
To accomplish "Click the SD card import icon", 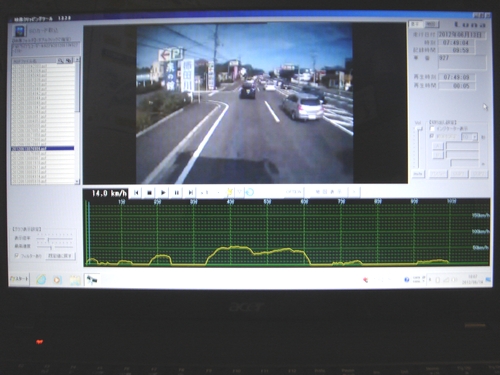I will coord(20,31).
